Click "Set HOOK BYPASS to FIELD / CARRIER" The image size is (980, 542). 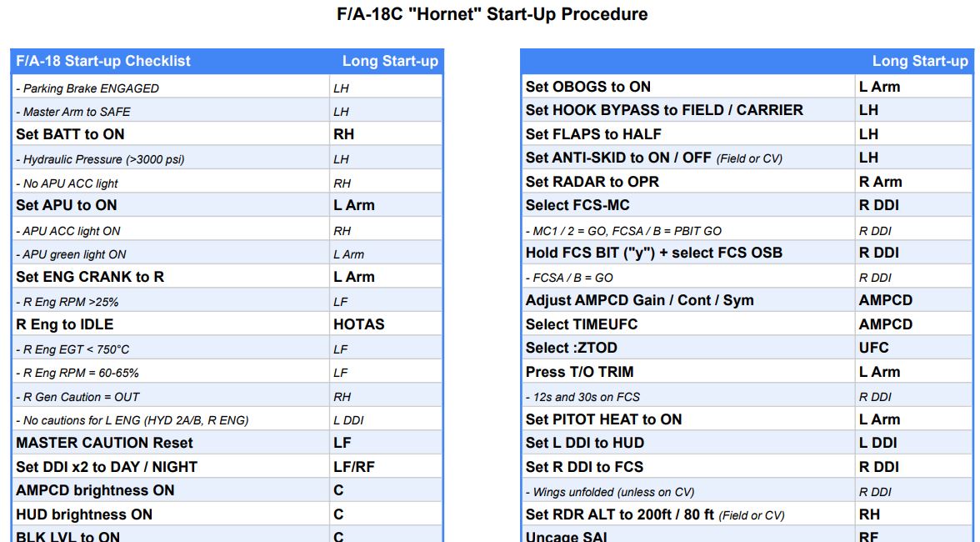[x=664, y=110]
